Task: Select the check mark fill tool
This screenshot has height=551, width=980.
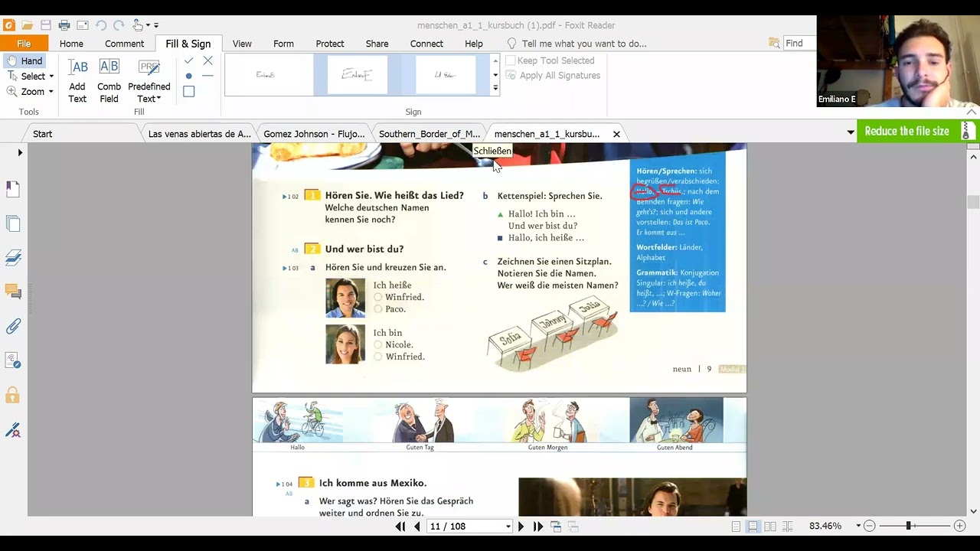Action: point(188,60)
